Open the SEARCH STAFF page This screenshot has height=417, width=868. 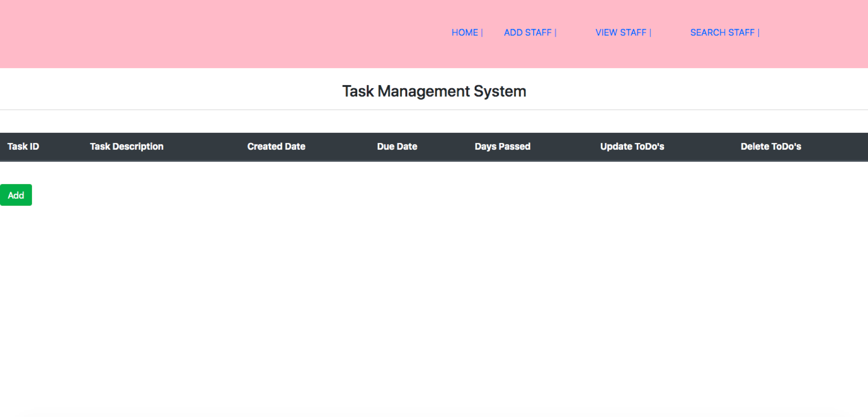pyautogui.click(x=721, y=32)
